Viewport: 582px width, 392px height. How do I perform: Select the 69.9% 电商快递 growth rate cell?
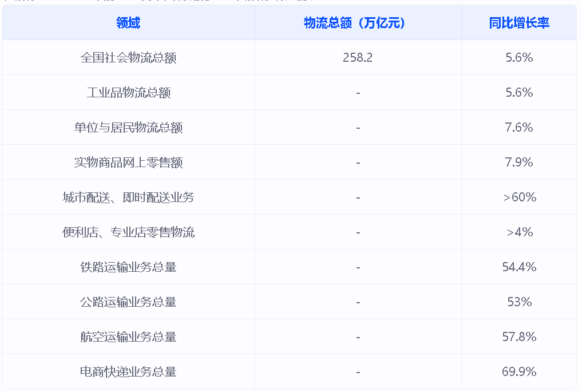click(519, 372)
